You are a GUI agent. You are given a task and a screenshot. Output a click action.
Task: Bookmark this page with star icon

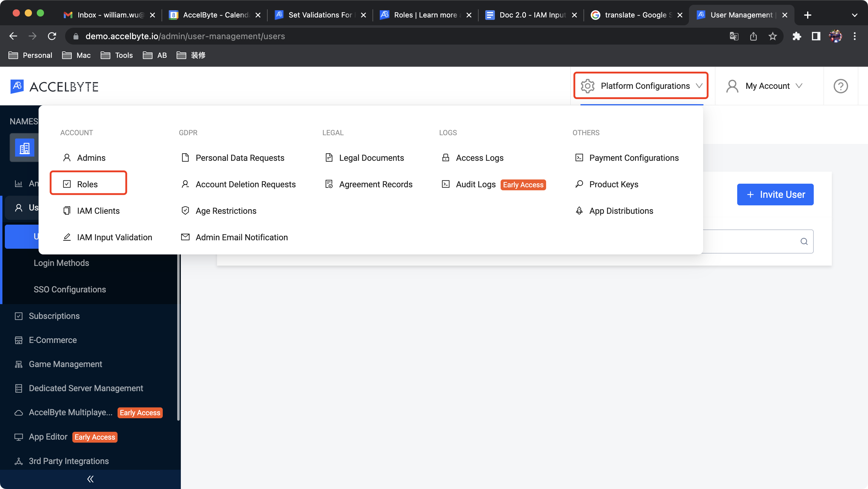(773, 36)
